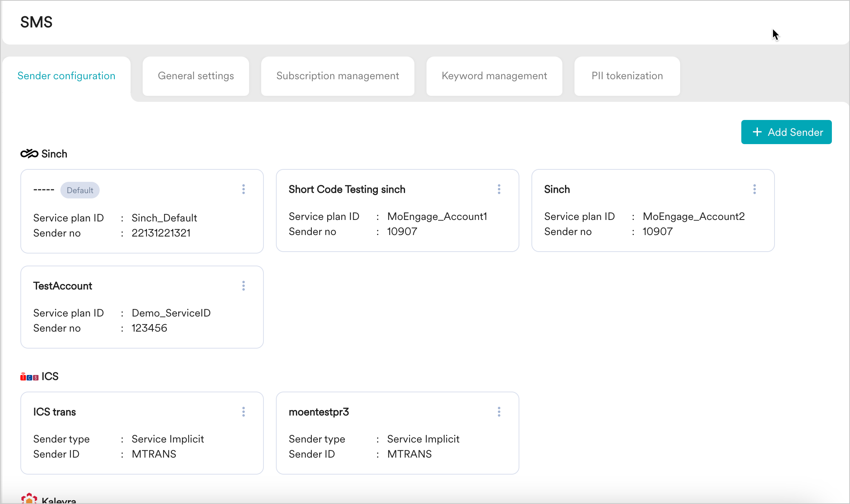Select sender number 22131221321
The width and height of the screenshot is (850, 504).
161,233
